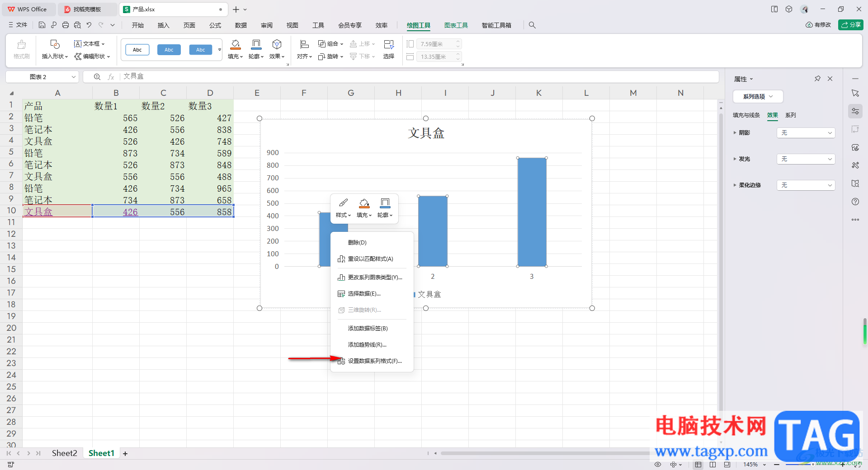868x470 pixels.
Task: Select the Sheet2 tab
Action: (64, 453)
